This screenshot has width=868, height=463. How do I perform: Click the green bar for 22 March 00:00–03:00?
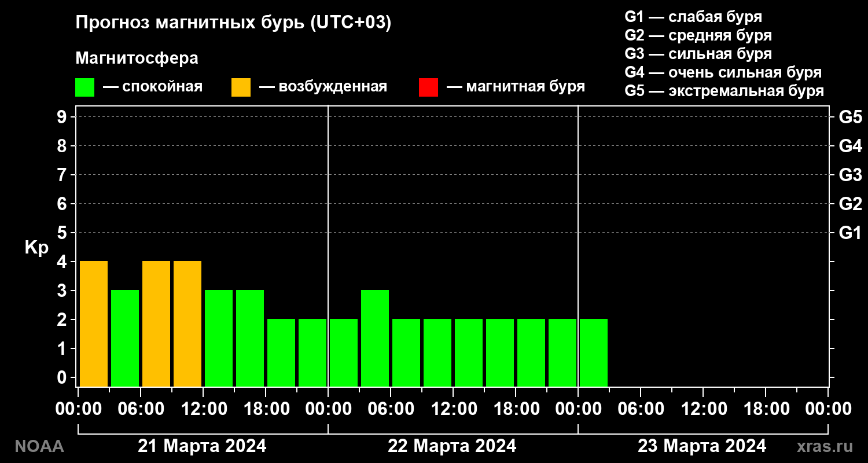(344, 352)
